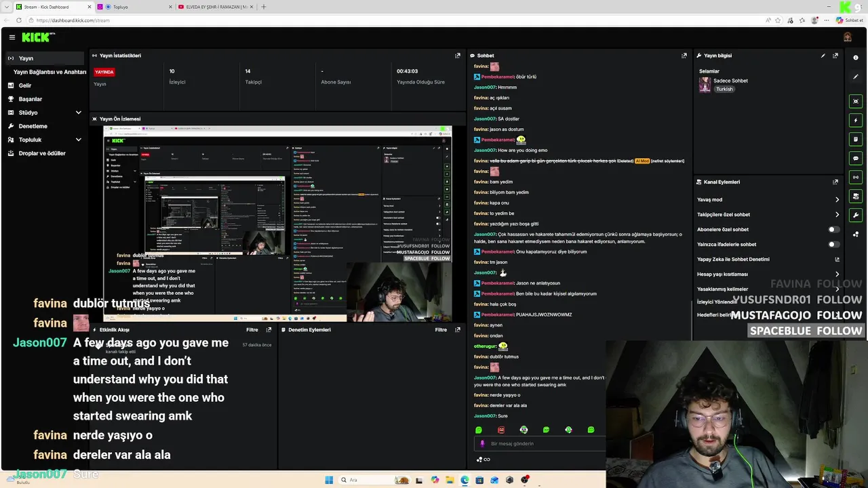This screenshot has width=868, height=488.
Task: Open File Explorer from taskbar
Action: (x=450, y=480)
